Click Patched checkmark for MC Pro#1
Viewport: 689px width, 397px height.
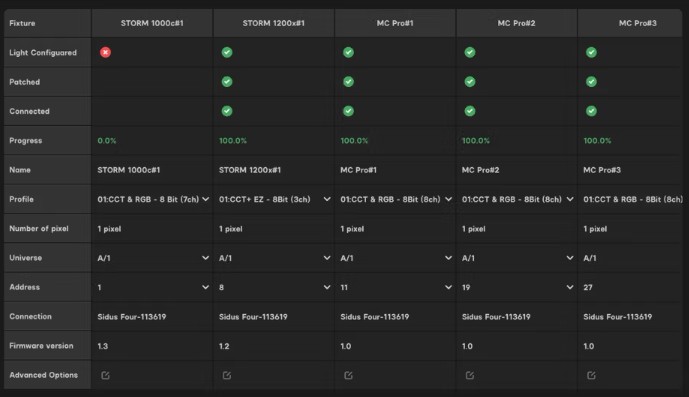(x=348, y=82)
